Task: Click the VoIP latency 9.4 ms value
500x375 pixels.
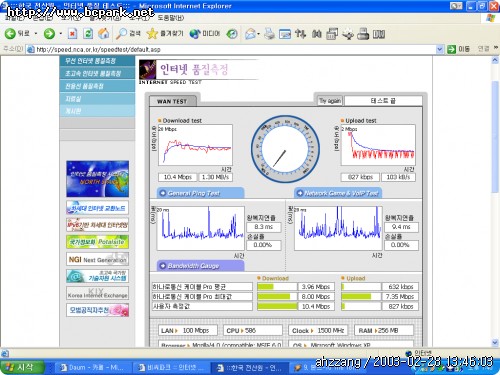Action: tap(401, 227)
